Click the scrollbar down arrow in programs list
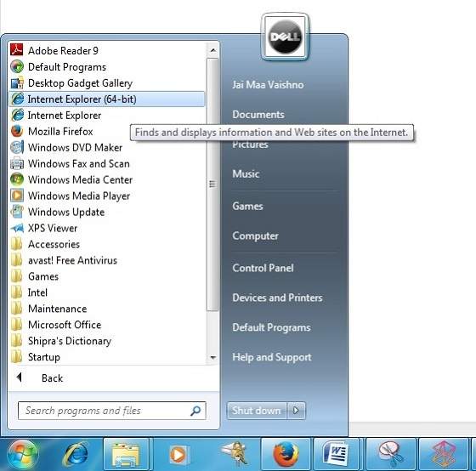This screenshot has height=471, width=476. [x=213, y=357]
